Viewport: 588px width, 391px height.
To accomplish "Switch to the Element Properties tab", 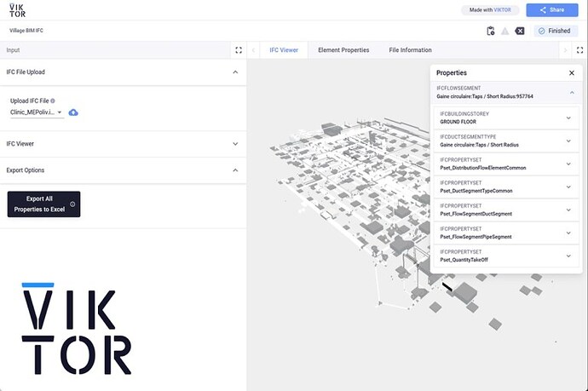I will [343, 50].
